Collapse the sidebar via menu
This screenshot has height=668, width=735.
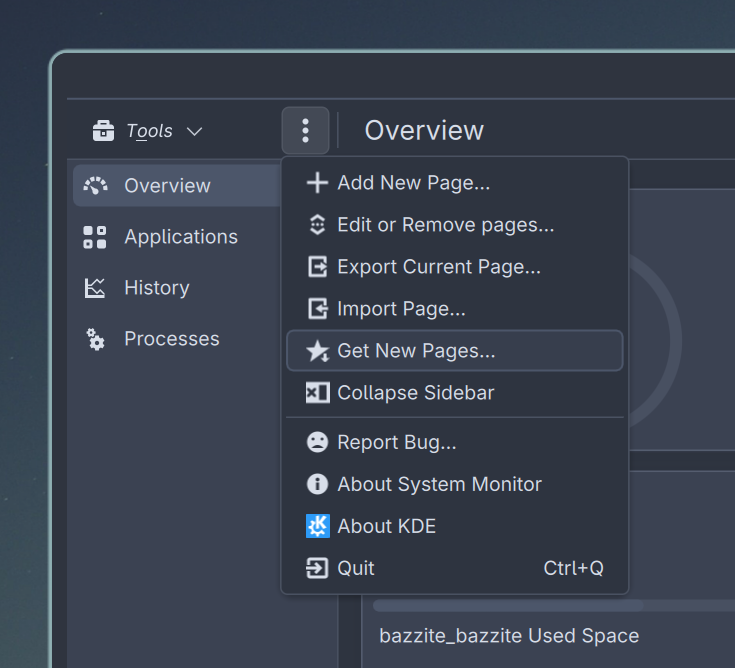415,393
